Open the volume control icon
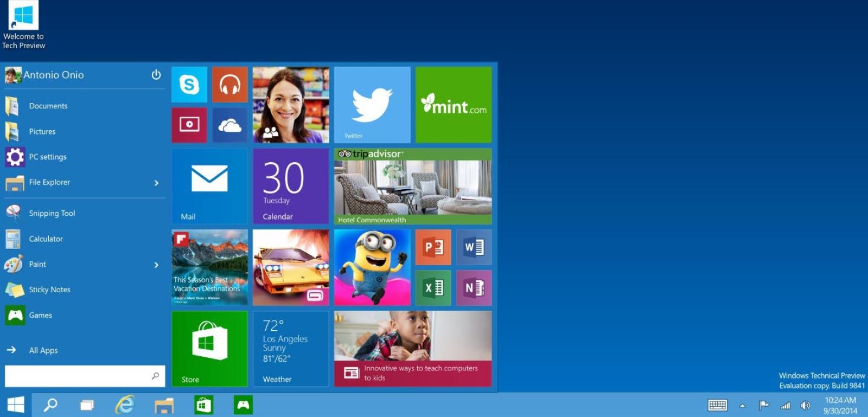This screenshot has width=868, height=417. (806, 406)
